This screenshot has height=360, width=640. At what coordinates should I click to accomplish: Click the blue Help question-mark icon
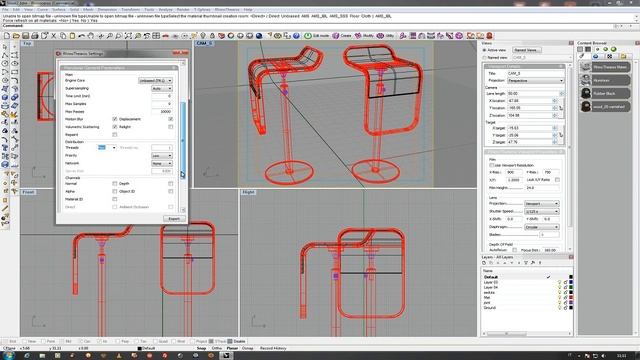coord(296,36)
